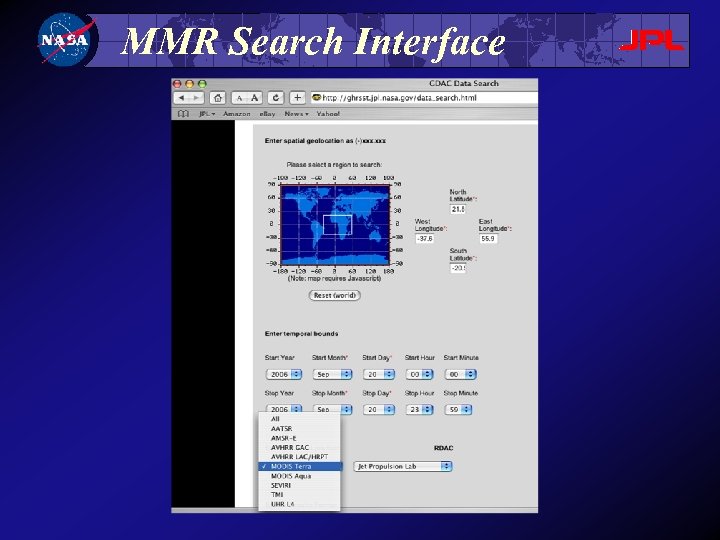Open the Start Day dropdown
Viewport: 720px width, 540px height.
click(x=379, y=374)
